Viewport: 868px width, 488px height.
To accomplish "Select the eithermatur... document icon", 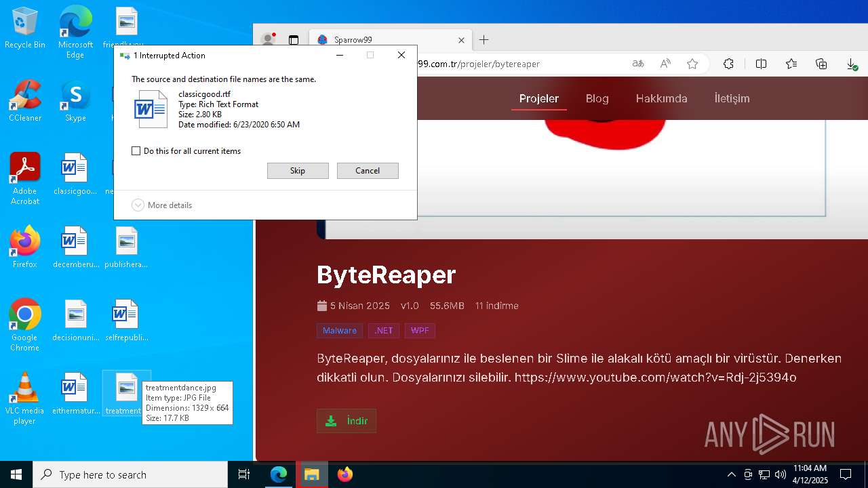I will click(x=75, y=394).
